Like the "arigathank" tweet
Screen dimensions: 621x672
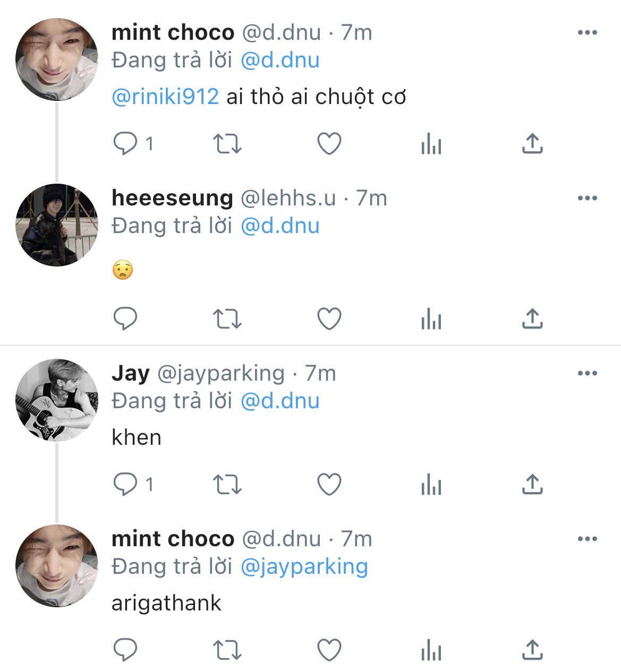point(329,650)
